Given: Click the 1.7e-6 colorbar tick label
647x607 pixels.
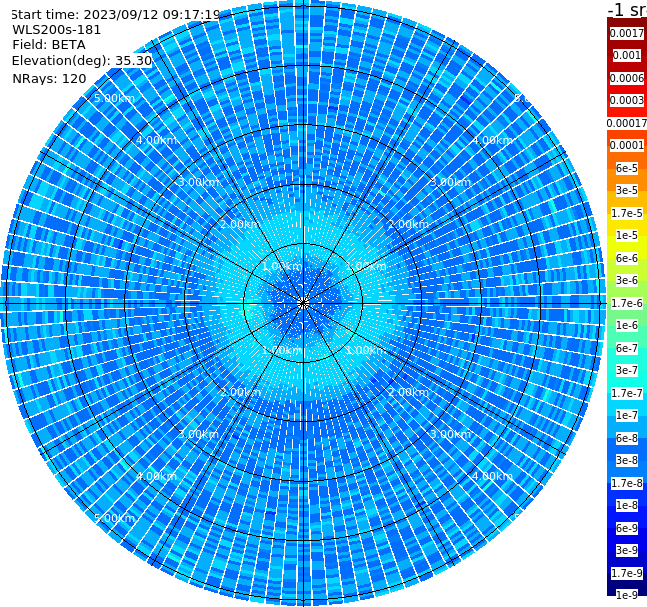Looking at the screenshot, I should 627,303.
